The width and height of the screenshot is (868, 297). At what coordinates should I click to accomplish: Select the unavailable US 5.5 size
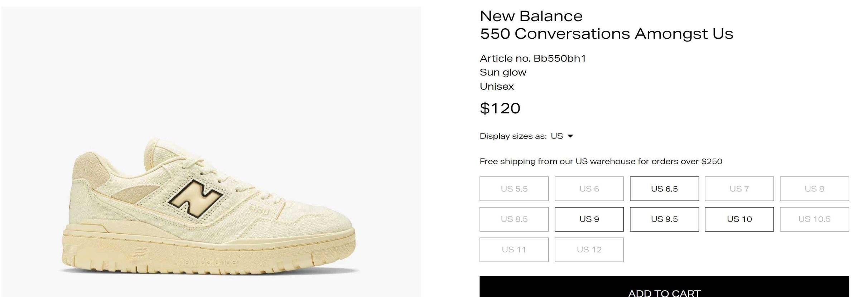(x=514, y=189)
